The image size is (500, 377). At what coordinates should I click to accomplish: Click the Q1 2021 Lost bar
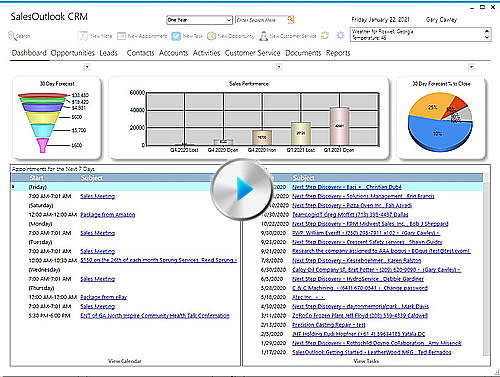[x=301, y=133]
